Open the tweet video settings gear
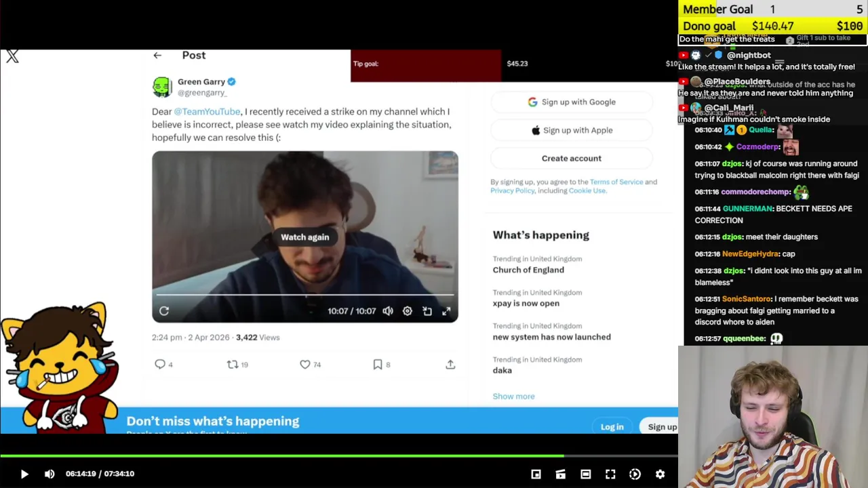This screenshot has height=488, width=868. 408,311
